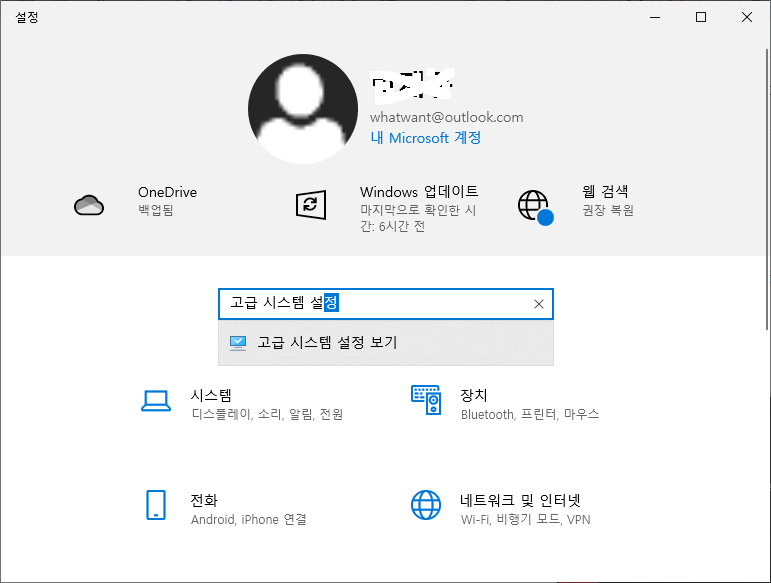Image resolution: width=771 pixels, height=583 pixels.
Task: Close the 설정 window
Action: click(x=746, y=17)
